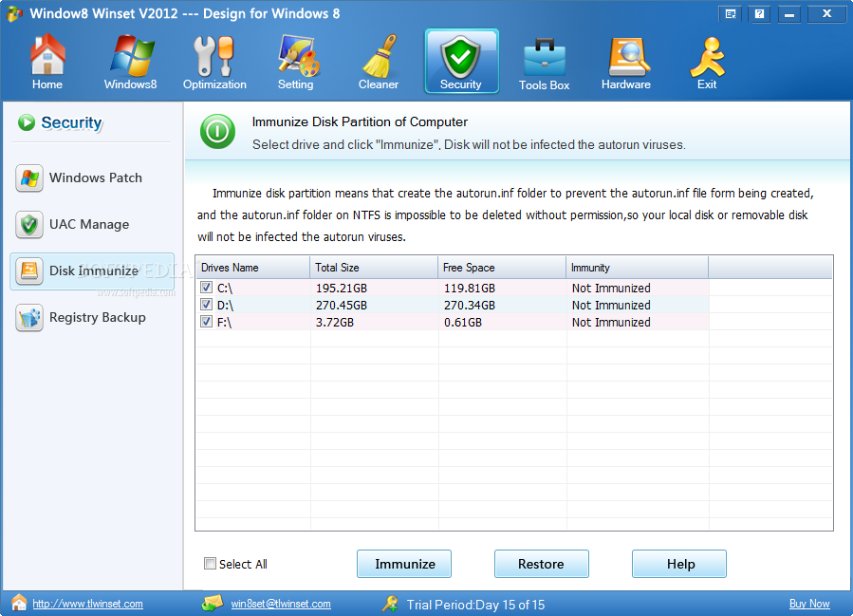This screenshot has height=616, width=853.
Task: Open the Tools Box briefcase icon
Action: pos(544,57)
